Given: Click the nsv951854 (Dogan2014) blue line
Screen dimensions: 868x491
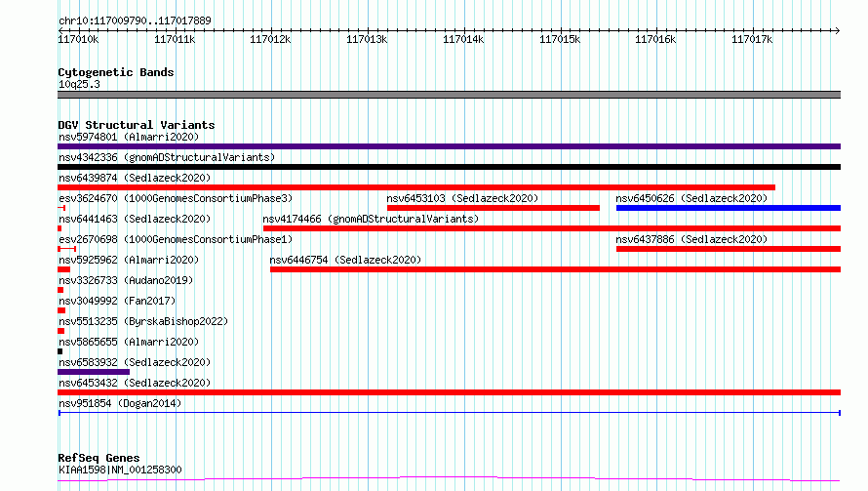Looking at the screenshot, I should point(449,413).
